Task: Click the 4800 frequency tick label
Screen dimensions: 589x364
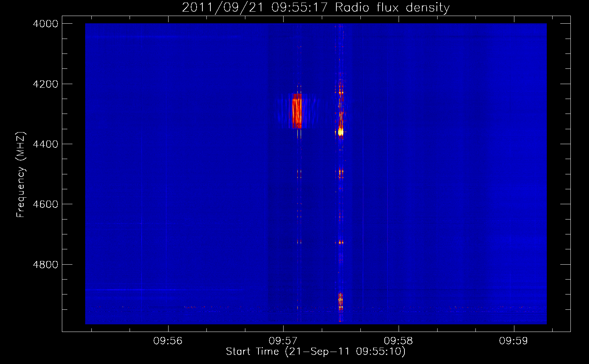Action: pyautogui.click(x=46, y=265)
